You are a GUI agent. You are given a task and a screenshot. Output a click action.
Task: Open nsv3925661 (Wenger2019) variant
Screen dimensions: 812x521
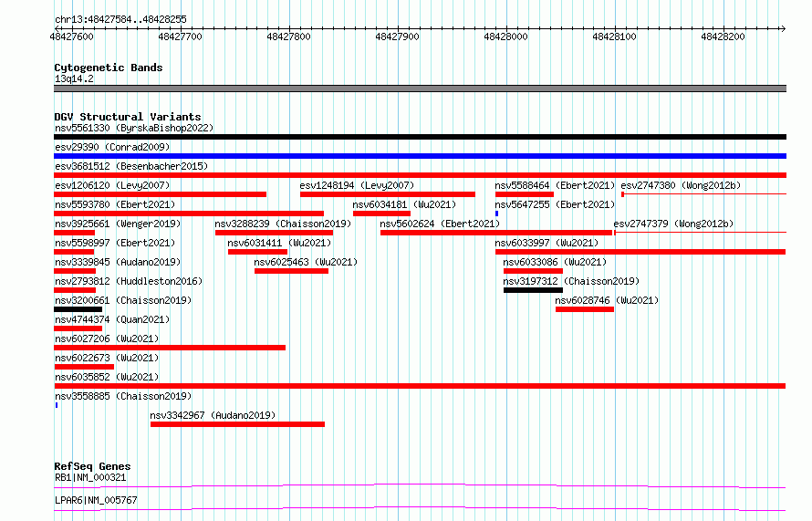click(x=118, y=224)
